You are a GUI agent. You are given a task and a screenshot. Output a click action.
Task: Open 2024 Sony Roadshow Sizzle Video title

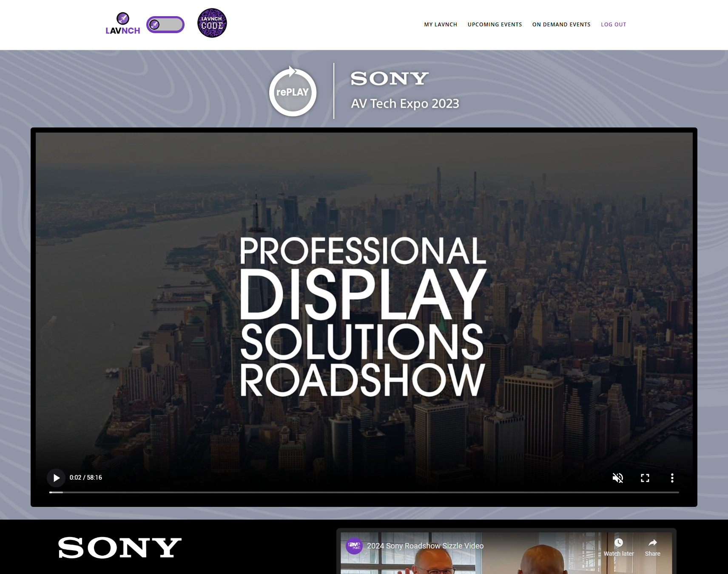pyautogui.click(x=425, y=546)
